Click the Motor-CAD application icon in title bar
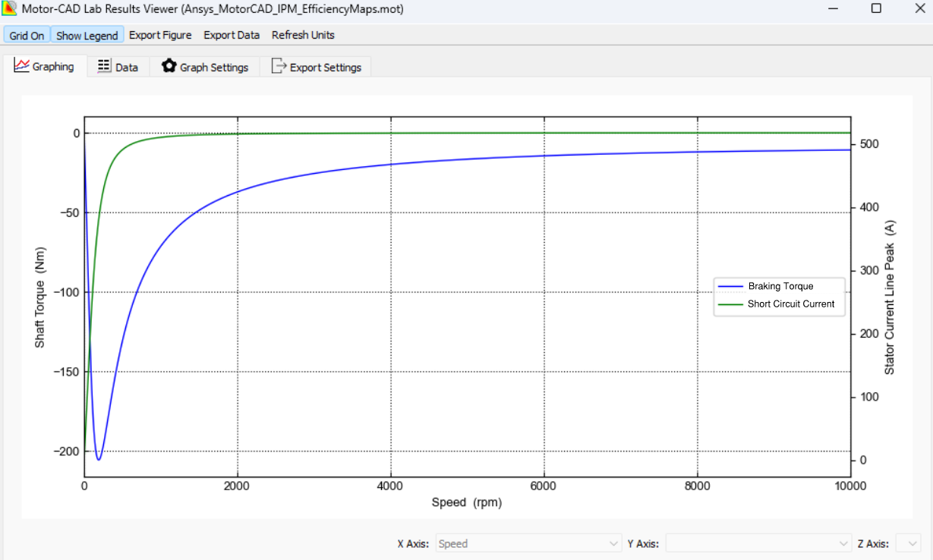The height and width of the screenshot is (560, 933). coord(10,9)
